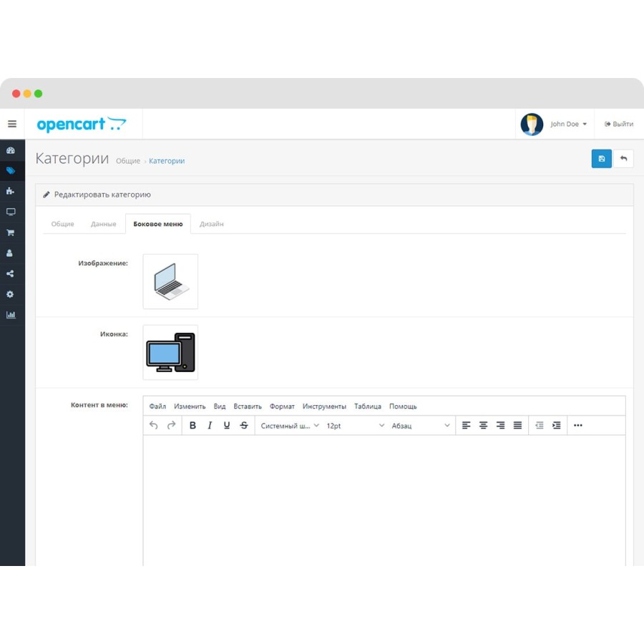This screenshot has height=644, width=644.
Task: Align text center
Action: tap(484, 425)
